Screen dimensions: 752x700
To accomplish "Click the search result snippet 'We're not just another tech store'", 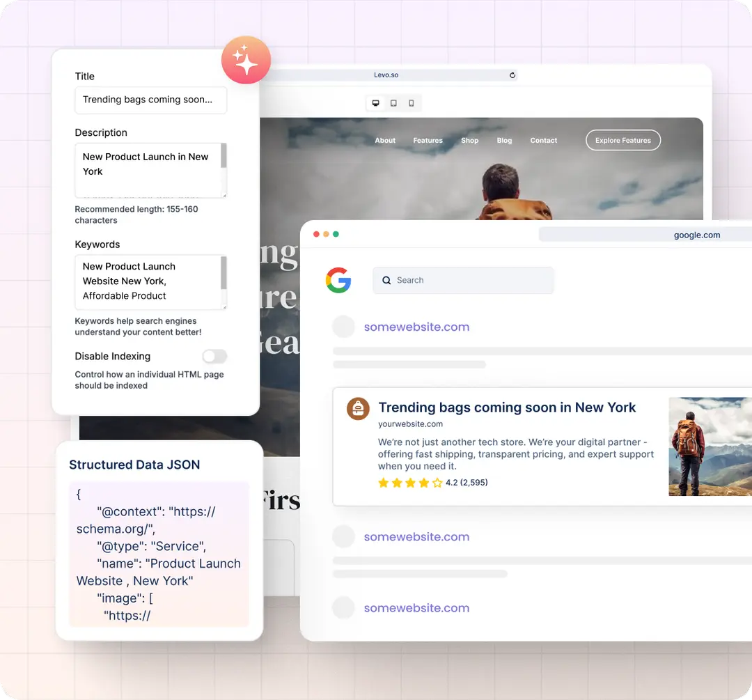I will coord(515,454).
